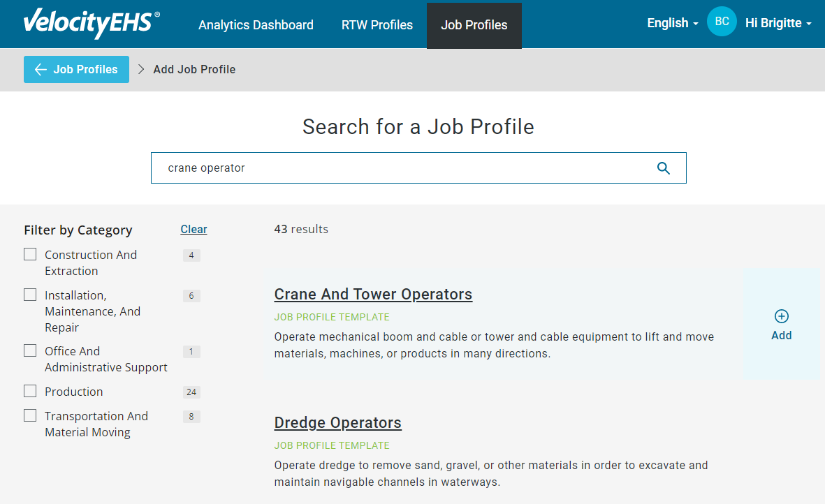Click the Construction And Extraction label
825x504 pixels.
91,262
